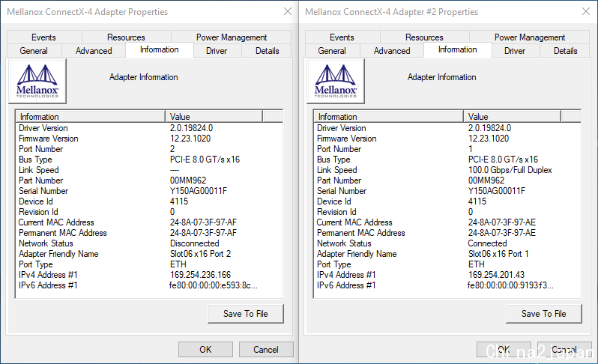Open Driver tab in Adapter Properties window
Screen dimensions: 598x364
217,51
